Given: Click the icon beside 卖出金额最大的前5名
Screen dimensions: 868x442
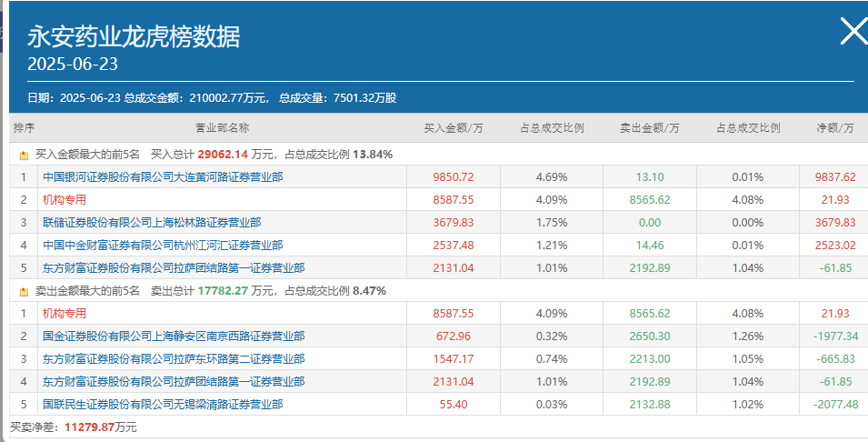Looking at the screenshot, I should coord(24,291).
